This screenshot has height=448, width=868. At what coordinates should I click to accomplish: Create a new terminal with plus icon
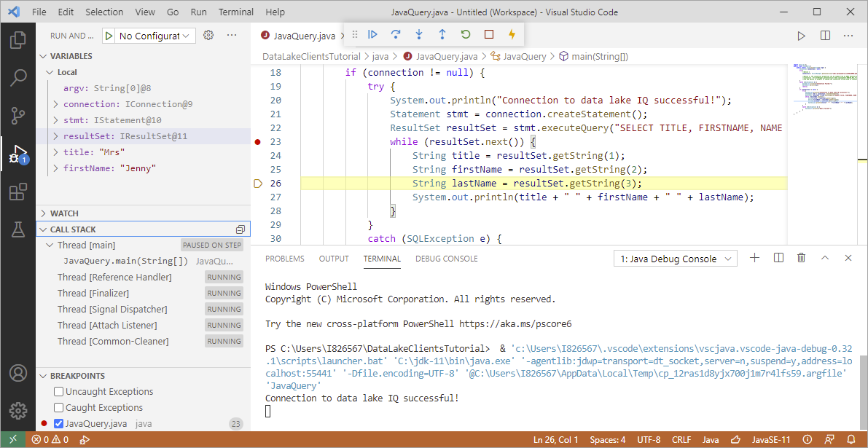(x=754, y=258)
